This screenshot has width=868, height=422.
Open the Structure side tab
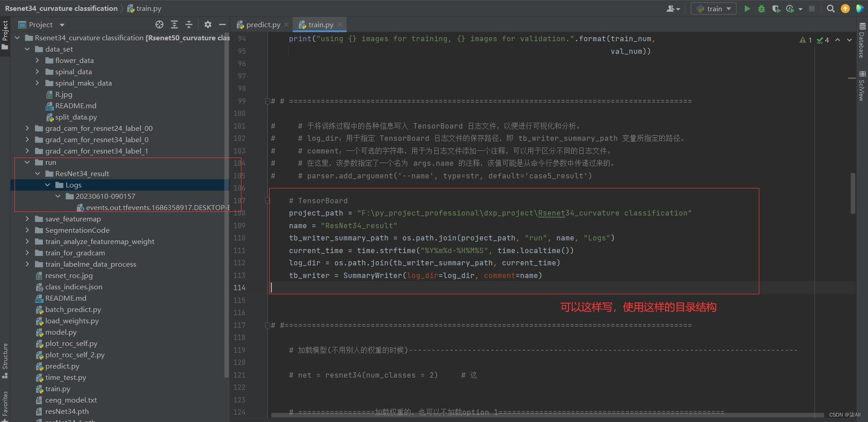pyautogui.click(x=5, y=360)
